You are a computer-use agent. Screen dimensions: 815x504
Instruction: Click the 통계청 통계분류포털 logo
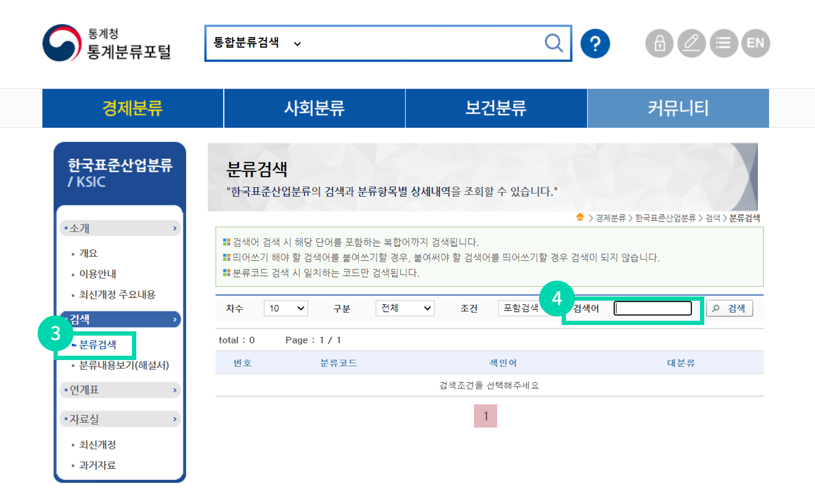pos(107,43)
